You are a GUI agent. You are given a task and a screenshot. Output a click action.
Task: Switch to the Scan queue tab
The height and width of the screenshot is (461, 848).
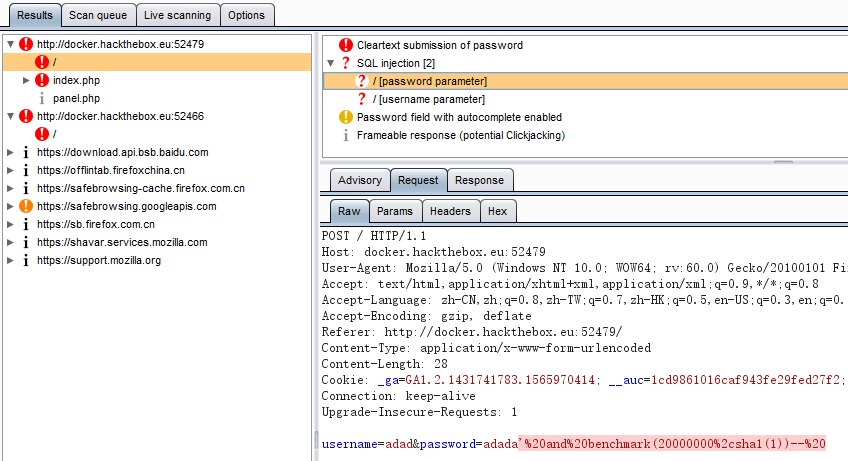(98, 15)
